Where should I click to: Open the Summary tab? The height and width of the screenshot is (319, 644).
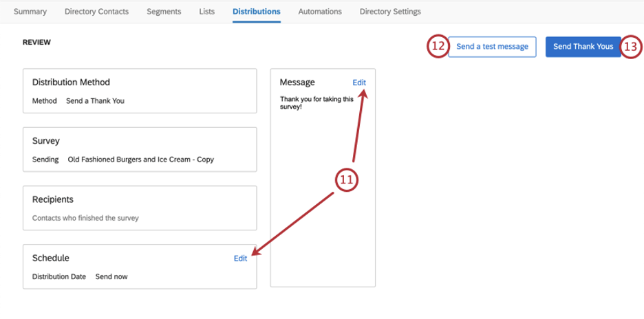pos(30,12)
